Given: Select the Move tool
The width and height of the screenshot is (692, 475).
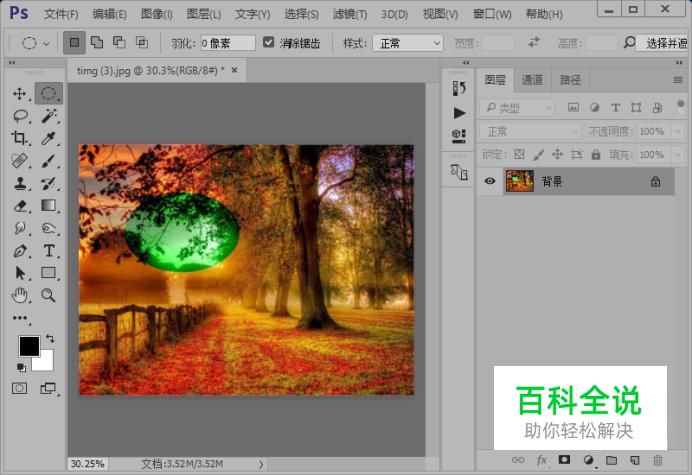Looking at the screenshot, I should tap(19, 94).
